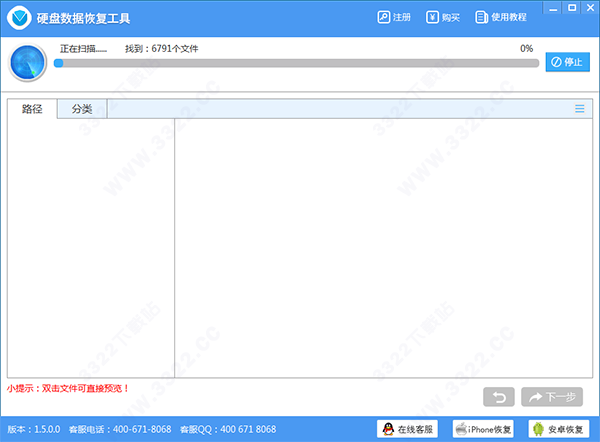Close the recovery tool window
This screenshot has width=600, height=442.
[x=590, y=8]
